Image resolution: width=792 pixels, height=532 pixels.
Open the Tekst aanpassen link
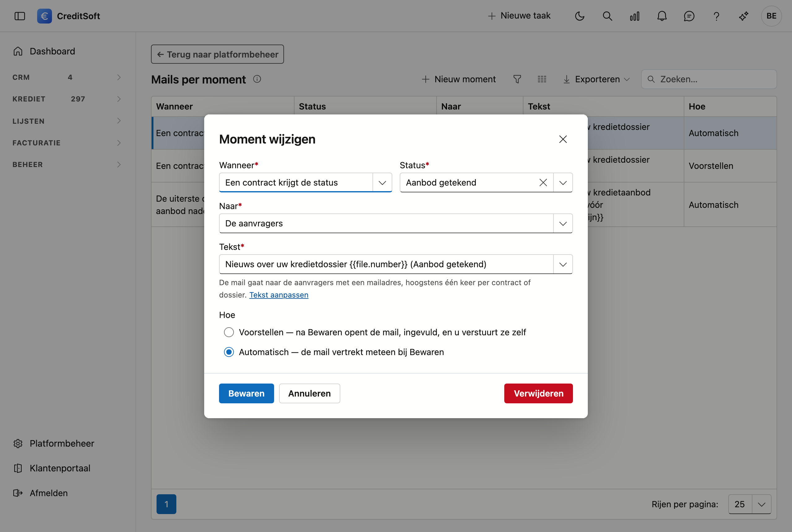278,295
